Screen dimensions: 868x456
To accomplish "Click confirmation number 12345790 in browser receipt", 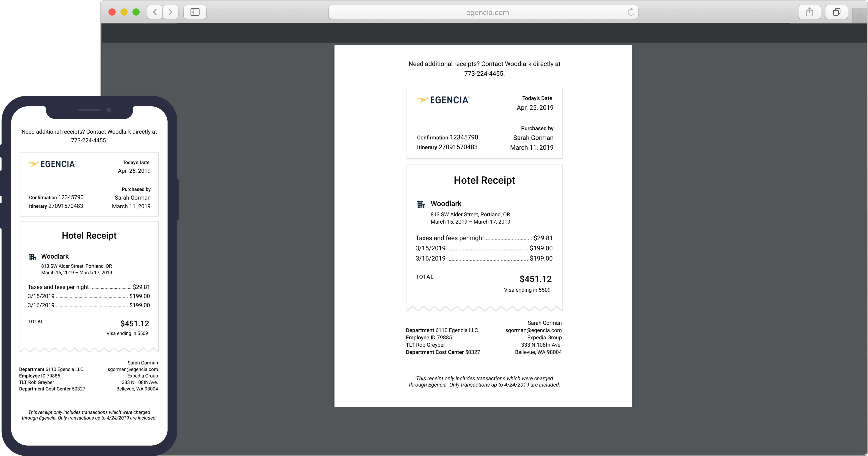I will pyautogui.click(x=464, y=137).
